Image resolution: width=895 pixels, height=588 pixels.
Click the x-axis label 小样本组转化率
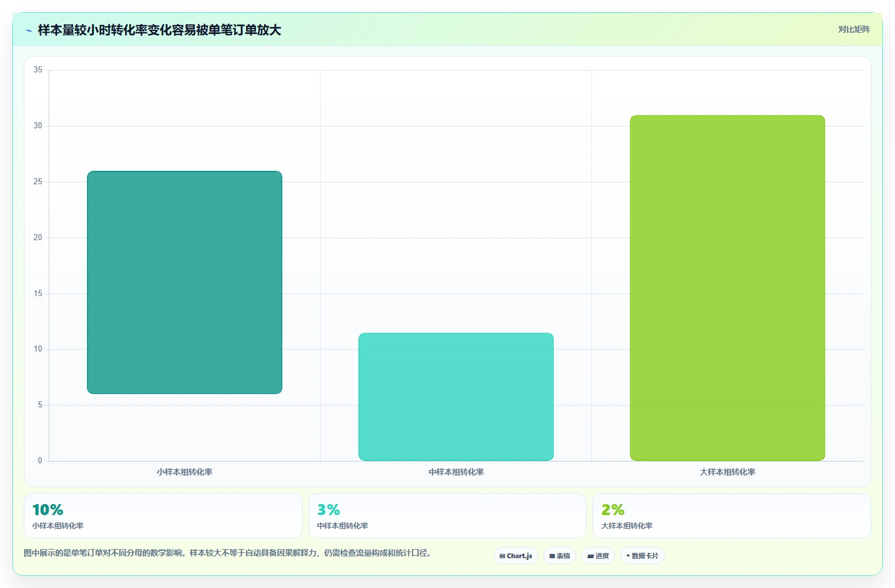pyautogui.click(x=184, y=472)
